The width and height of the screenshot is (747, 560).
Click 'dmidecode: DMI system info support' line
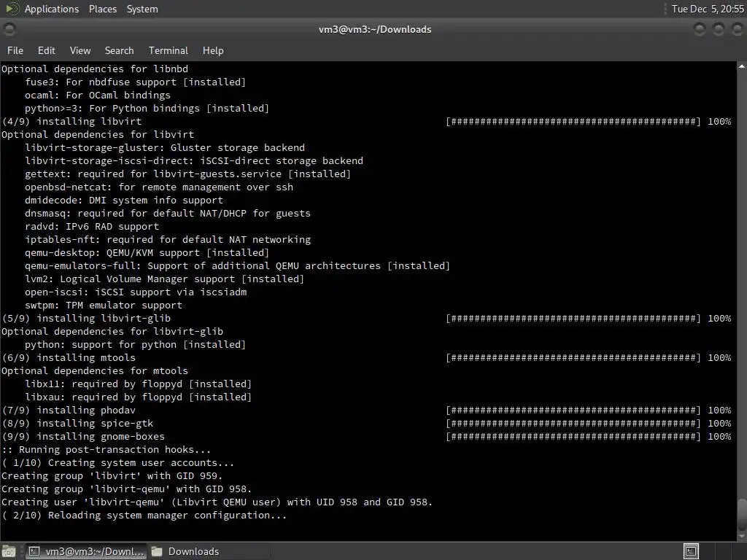coord(124,200)
